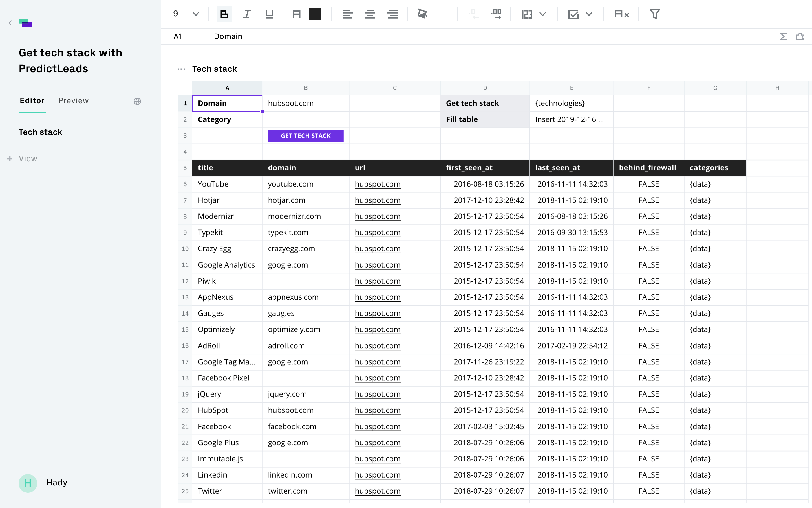Click the formula bar showing Domain
Viewport: 812px width, 508px height.
[x=490, y=36]
